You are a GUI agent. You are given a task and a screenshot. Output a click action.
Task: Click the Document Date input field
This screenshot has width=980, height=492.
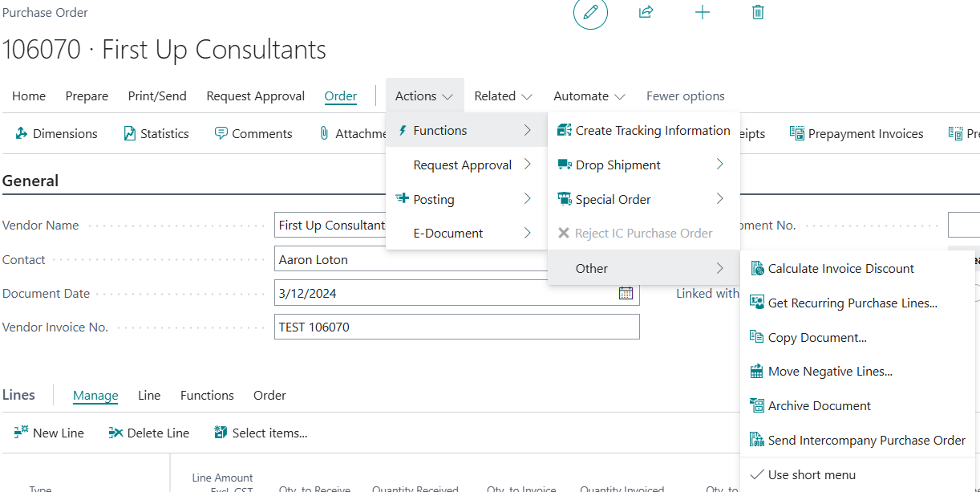457,294
